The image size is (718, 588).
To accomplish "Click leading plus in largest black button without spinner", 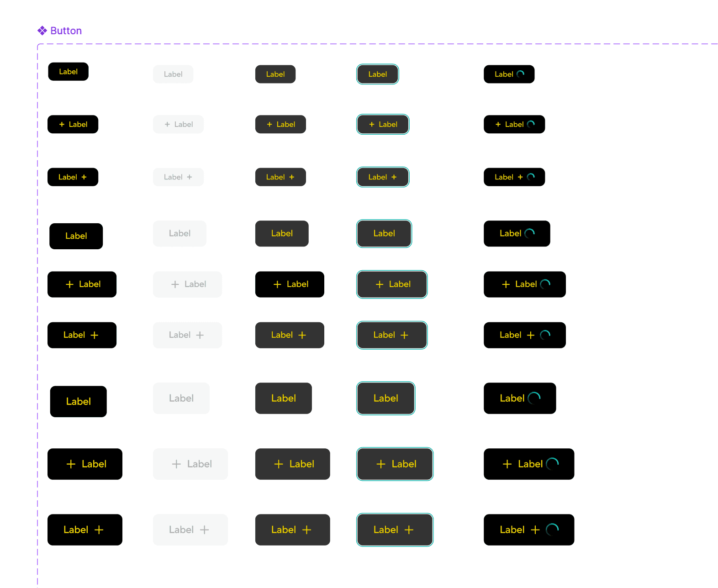I will 71,464.
